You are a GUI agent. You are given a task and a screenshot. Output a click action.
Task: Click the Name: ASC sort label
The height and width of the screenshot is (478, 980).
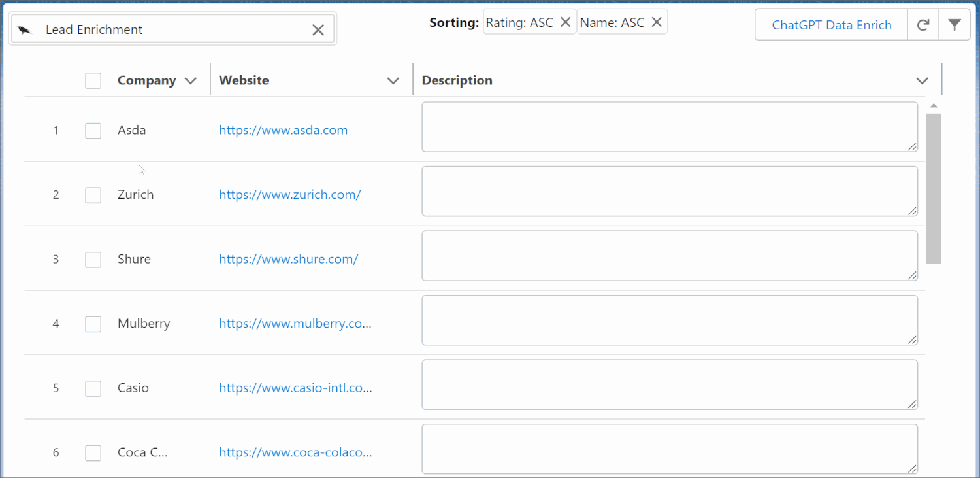pyautogui.click(x=612, y=22)
